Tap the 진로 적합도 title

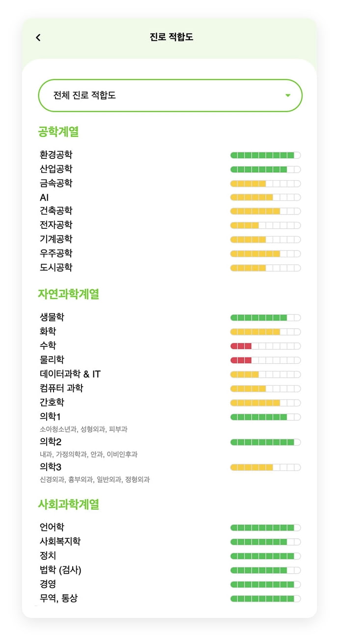click(x=169, y=37)
